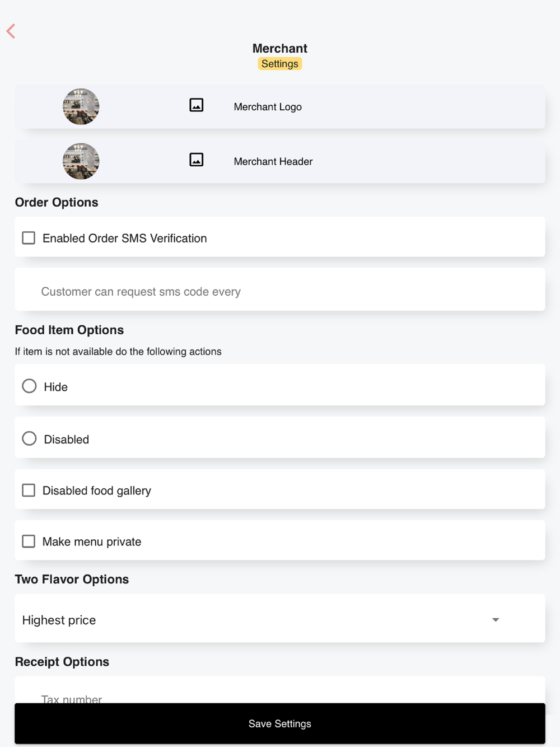Click the image icon beside Merchant Header
This screenshot has height=747, width=560.
tap(197, 160)
